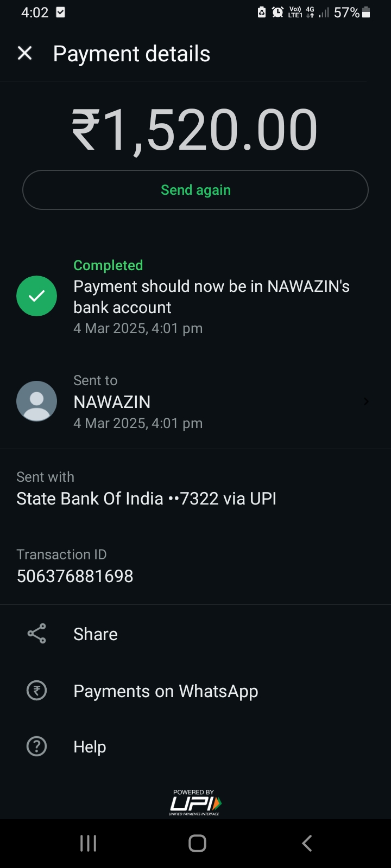Tap the Transaction ID number 506376881698

(x=75, y=576)
